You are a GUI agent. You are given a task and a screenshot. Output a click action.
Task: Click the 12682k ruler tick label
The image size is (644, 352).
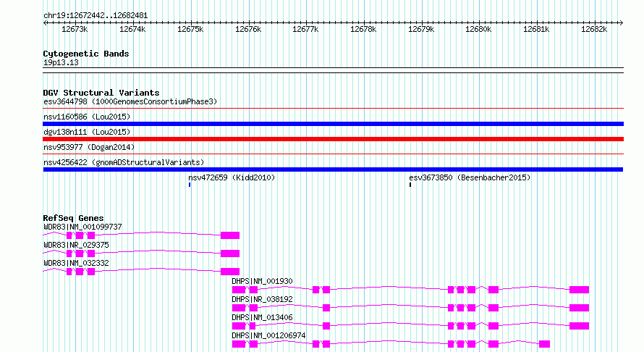(x=594, y=29)
